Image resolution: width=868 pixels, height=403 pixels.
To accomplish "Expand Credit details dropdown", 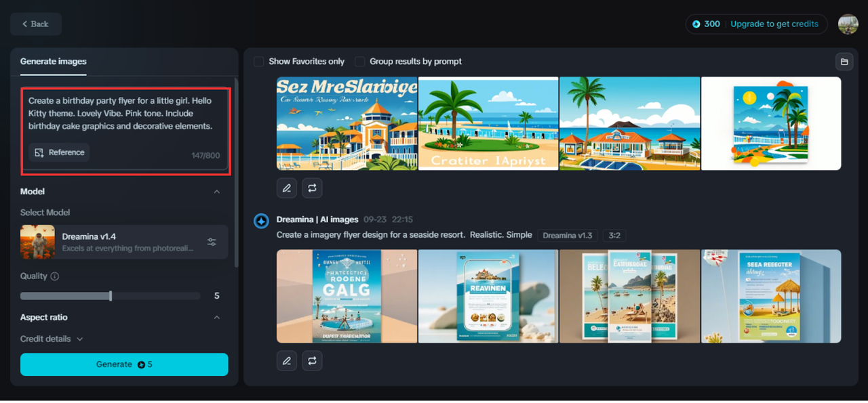I will point(52,339).
